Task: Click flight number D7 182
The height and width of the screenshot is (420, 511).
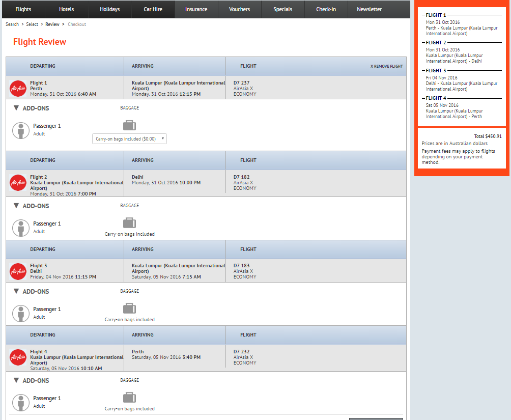Action: 241,177
